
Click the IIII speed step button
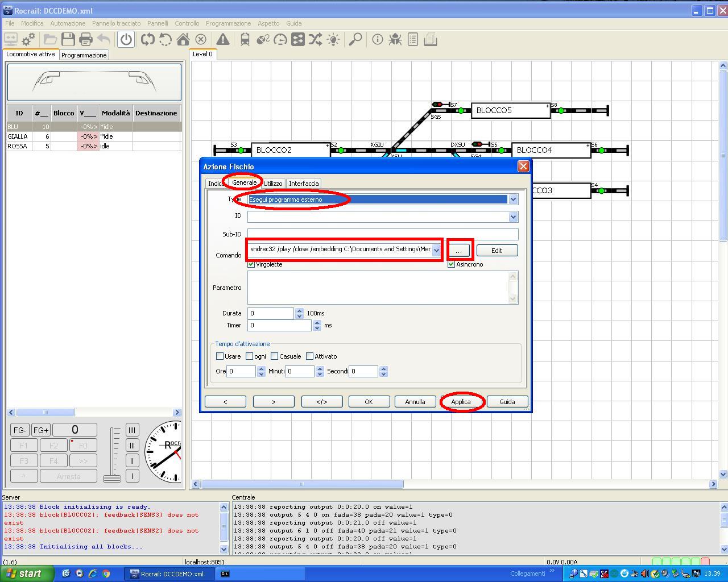click(x=132, y=430)
